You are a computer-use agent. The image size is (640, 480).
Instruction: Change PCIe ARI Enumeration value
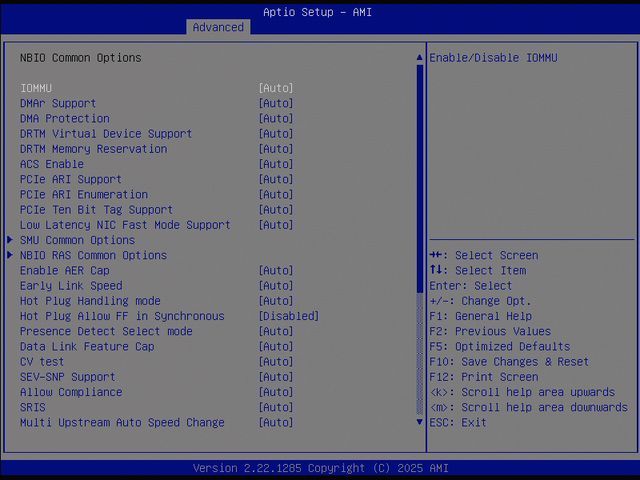pos(276,194)
